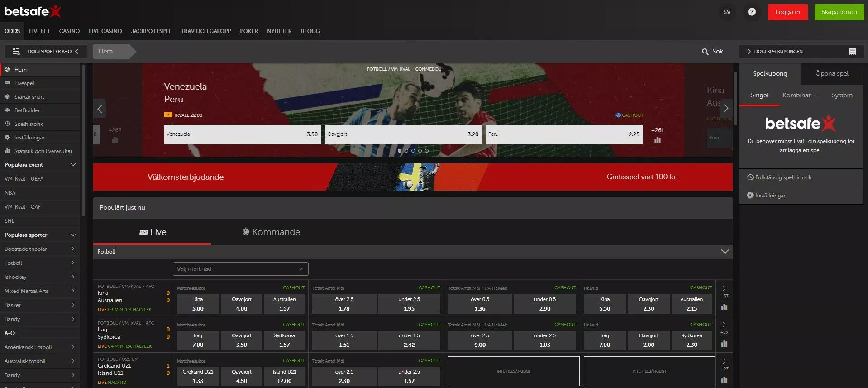Open LIVE CASINO section

[x=105, y=31]
